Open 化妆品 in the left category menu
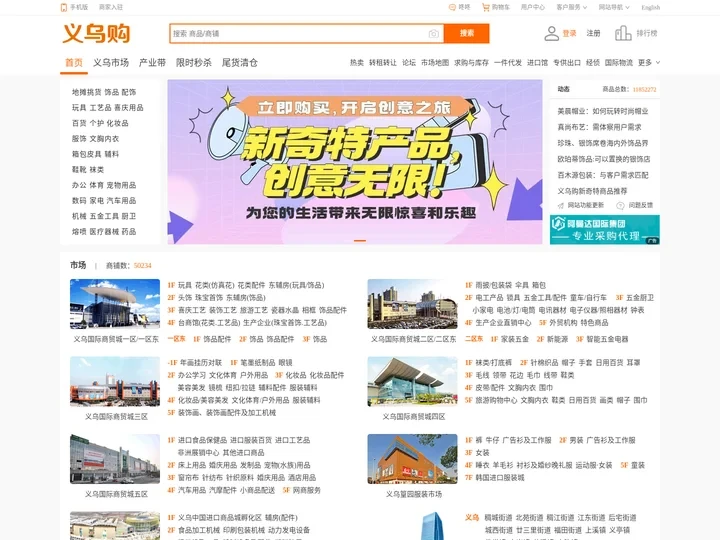This screenshot has width=720, height=540. click(118, 123)
